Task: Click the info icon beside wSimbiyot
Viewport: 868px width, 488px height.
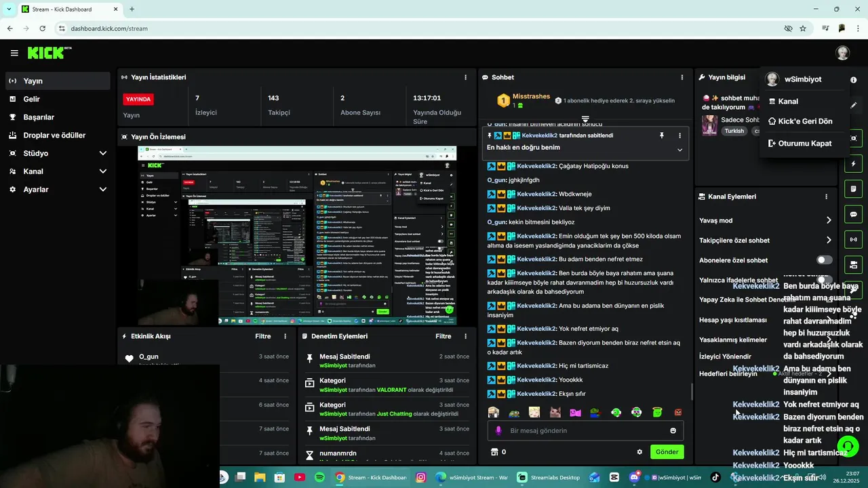Action: point(853,79)
